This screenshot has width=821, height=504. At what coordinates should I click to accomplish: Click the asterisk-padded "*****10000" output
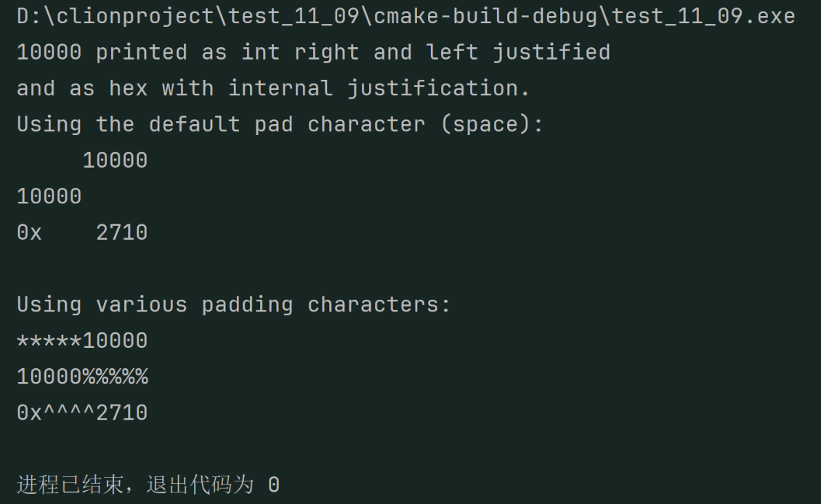pyautogui.click(x=82, y=341)
